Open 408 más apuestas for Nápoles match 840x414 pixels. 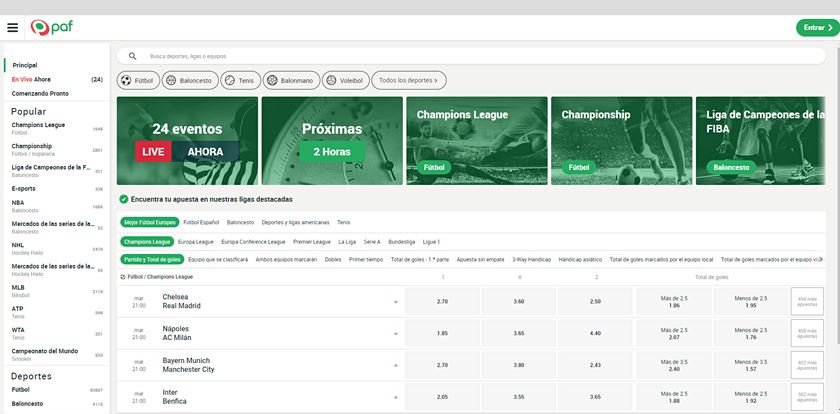[807, 333]
